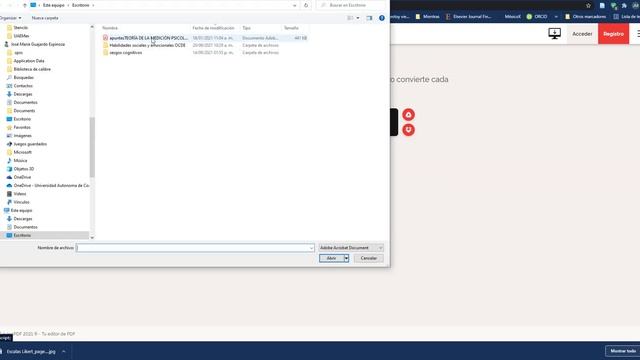Viewport: 640px width, 360px height.
Task: Click Nueva carpeta in the dialog toolbar
Action: [x=45, y=18]
